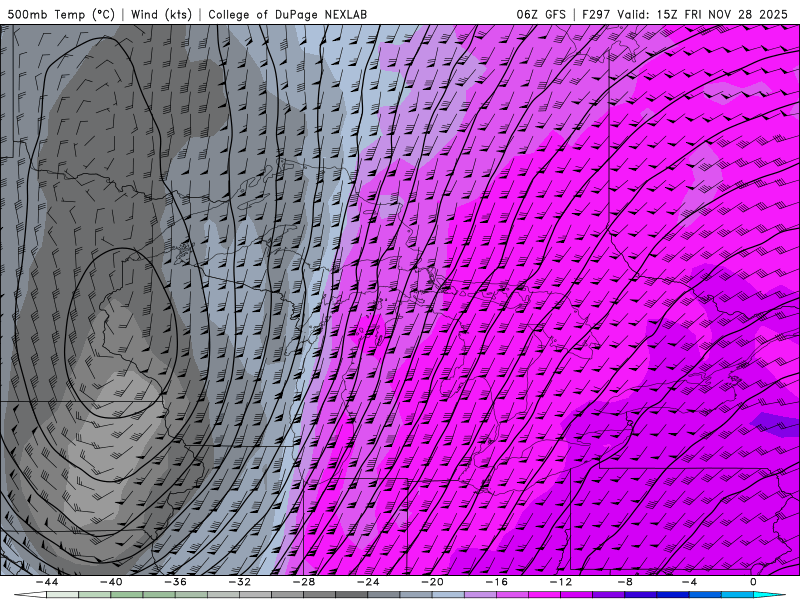Click the -12 colorbar label
The image size is (800, 600).
(561, 582)
